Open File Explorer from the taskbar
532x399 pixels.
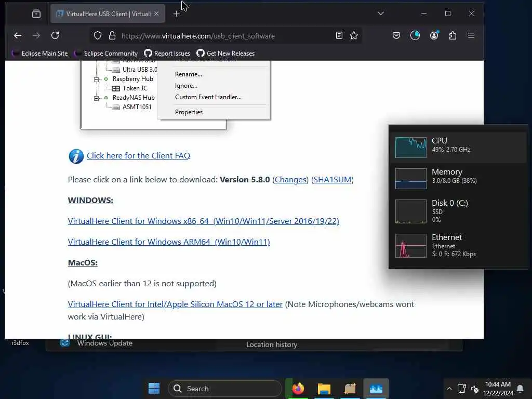tap(324, 389)
